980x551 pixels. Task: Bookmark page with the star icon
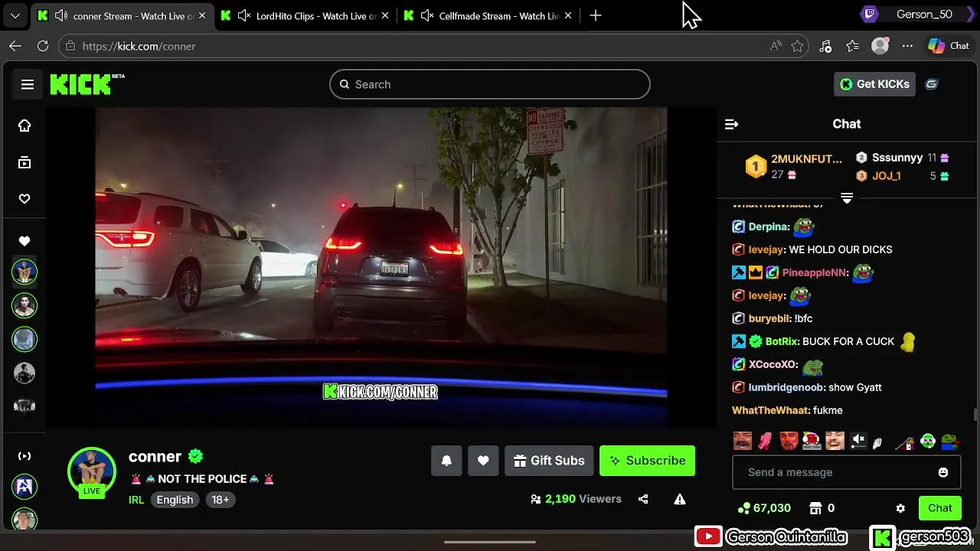pos(797,46)
